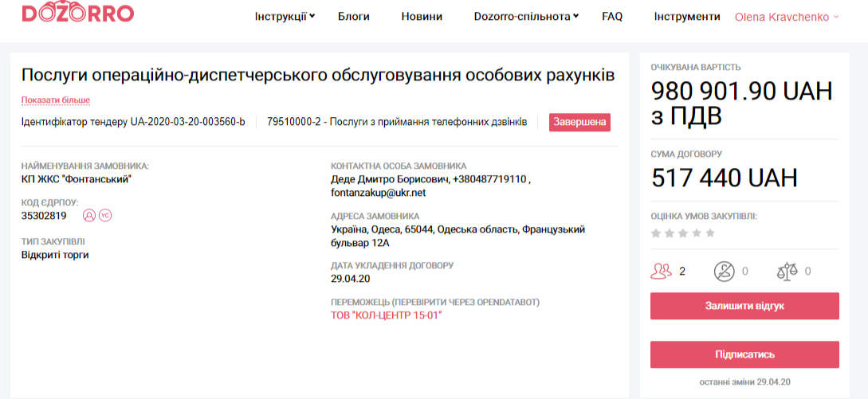Screen dimensions: 868x399
Task: Expand details via Показати більше
Action: [55, 100]
